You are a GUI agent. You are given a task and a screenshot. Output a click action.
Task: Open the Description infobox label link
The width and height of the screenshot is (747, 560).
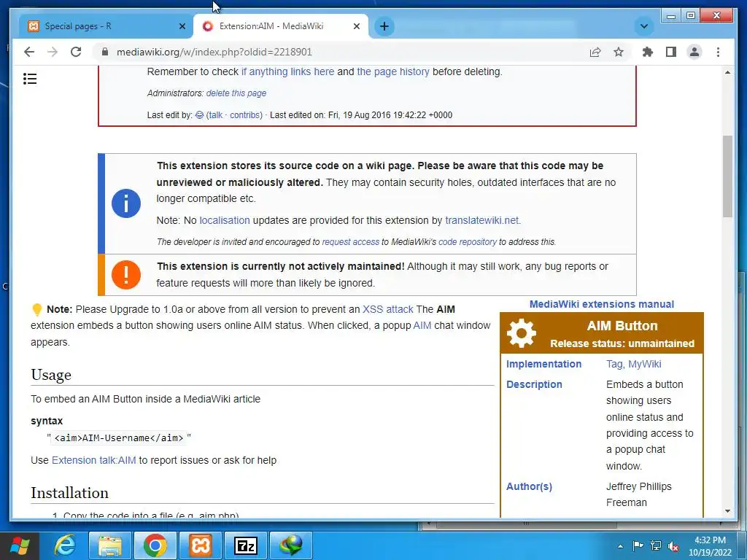[534, 384]
